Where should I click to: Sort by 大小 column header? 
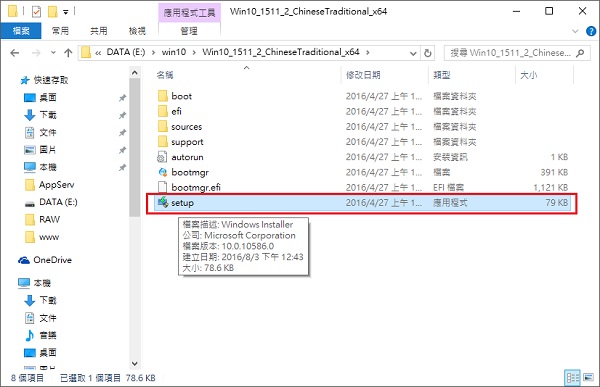[528, 75]
